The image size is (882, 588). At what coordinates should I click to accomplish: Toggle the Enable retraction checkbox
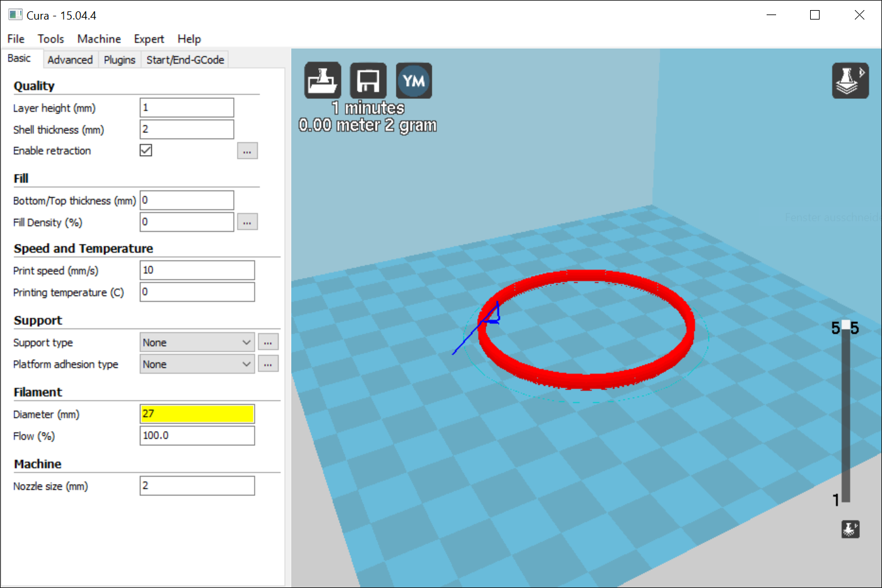(146, 151)
